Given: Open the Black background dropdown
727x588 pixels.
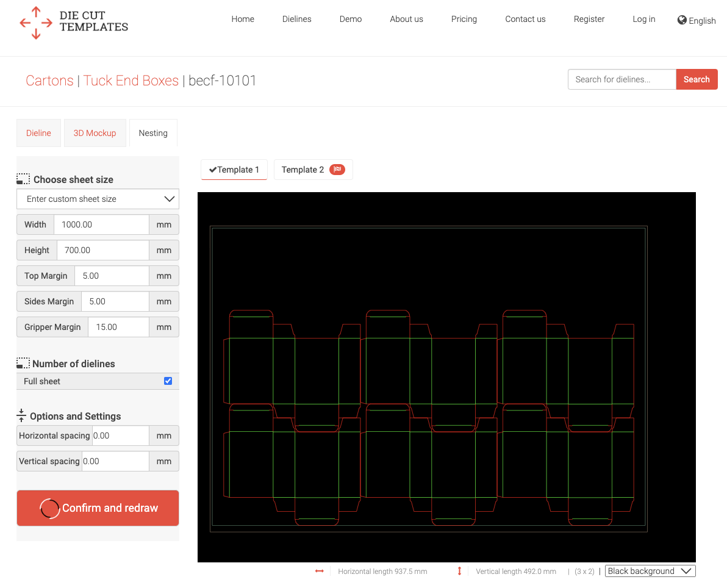Looking at the screenshot, I should click(650, 571).
